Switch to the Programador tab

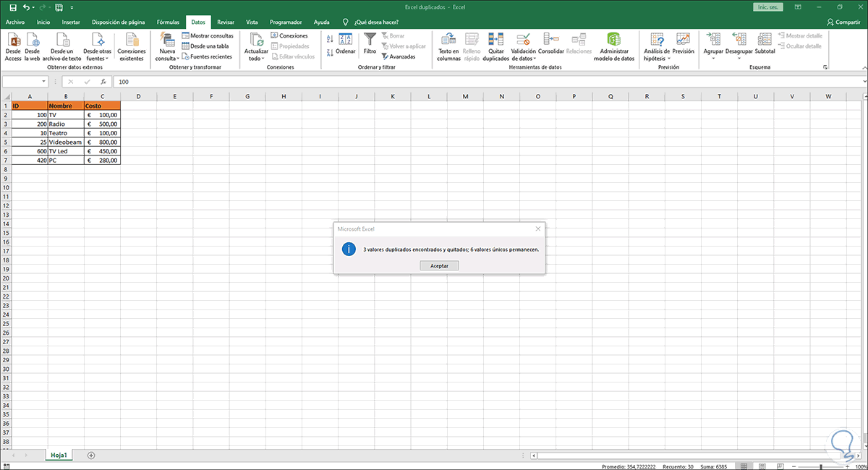click(x=286, y=22)
